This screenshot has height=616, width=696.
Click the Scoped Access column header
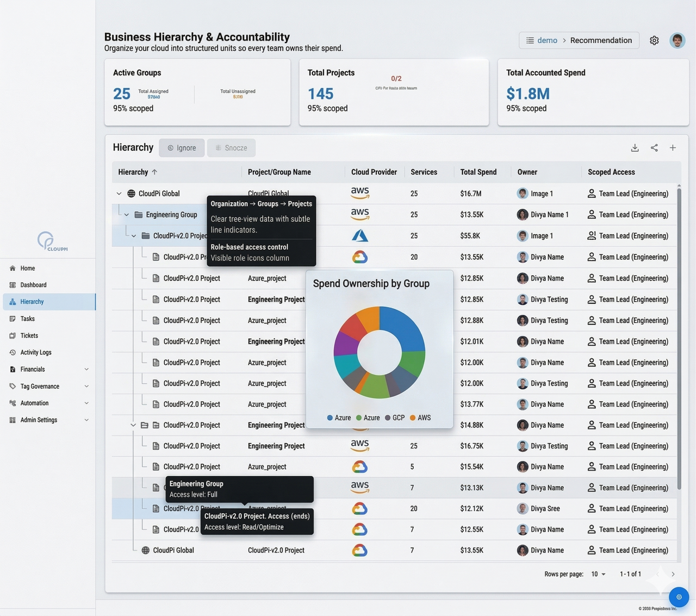point(611,172)
